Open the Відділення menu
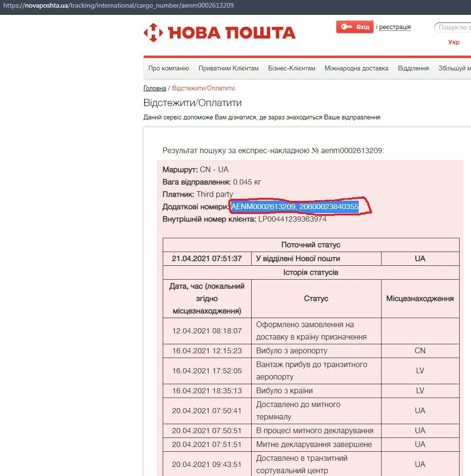471x476 pixels. (x=413, y=68)
